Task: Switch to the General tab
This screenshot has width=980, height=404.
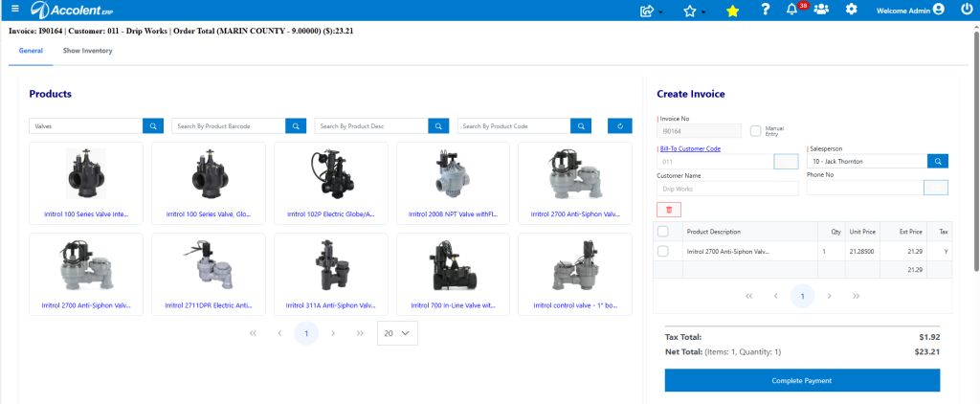Action: point(31,51)
